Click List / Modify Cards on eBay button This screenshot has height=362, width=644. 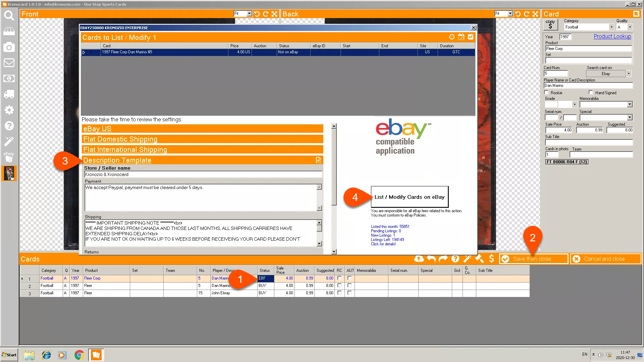click(410, 197)
